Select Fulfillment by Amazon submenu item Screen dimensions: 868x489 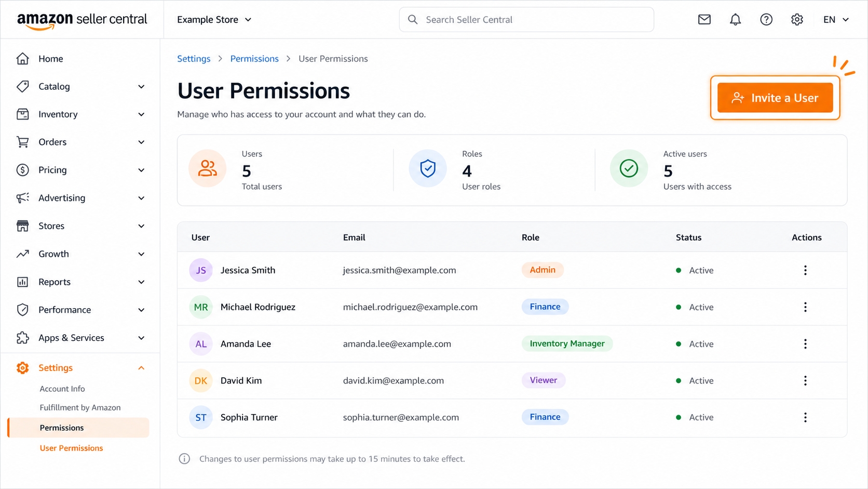80,408
